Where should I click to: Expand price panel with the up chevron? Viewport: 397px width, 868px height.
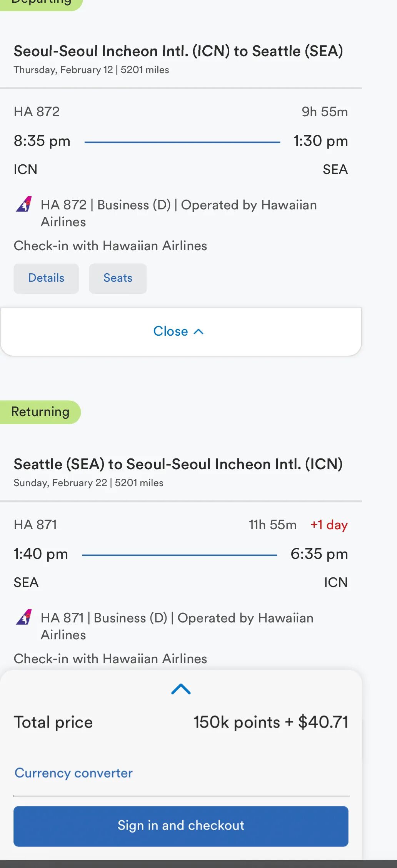tap(181, 689)
